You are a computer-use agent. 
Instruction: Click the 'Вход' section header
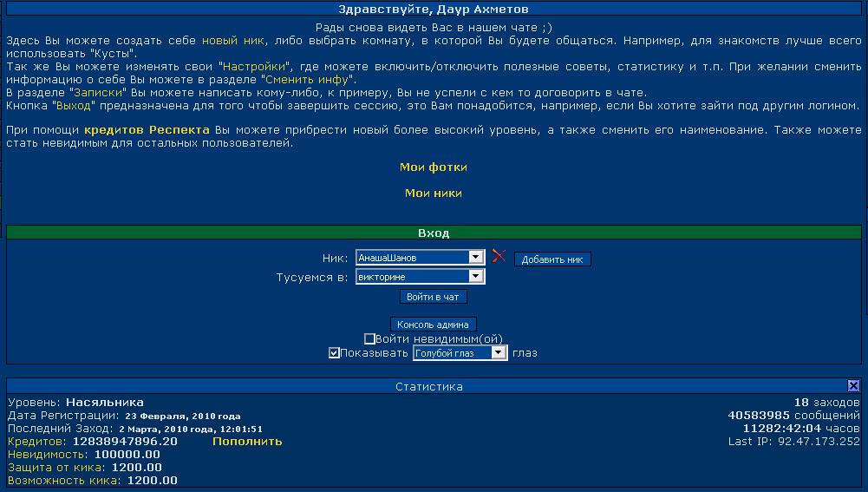[x=434, y=233]
